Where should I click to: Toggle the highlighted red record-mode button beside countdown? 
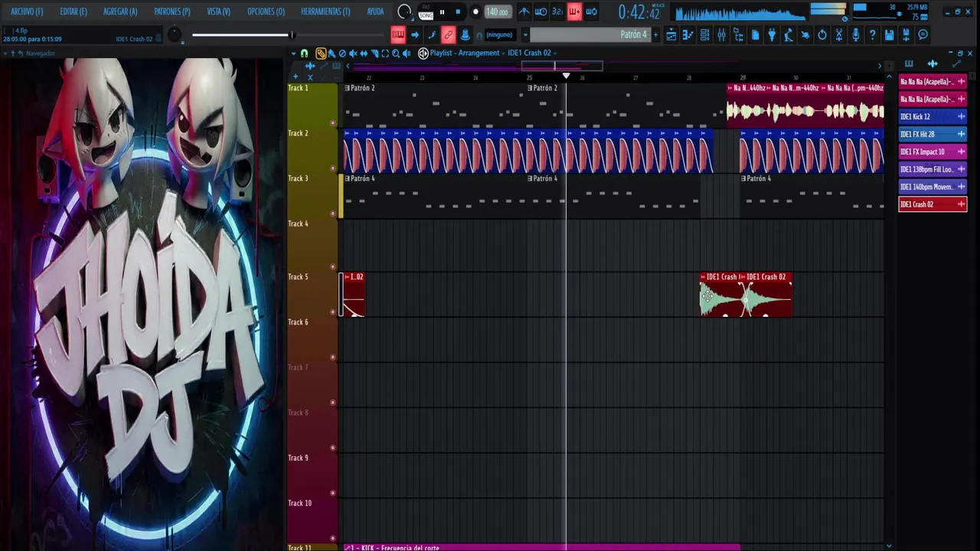click(x=574, y=11)
